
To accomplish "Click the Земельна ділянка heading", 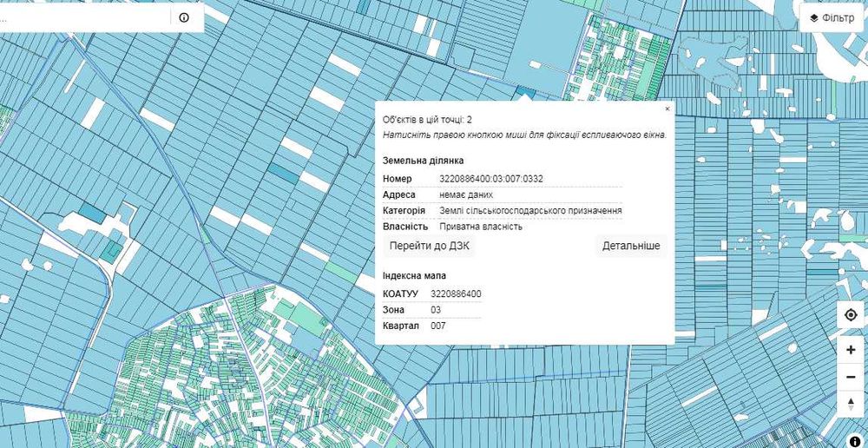I will point(423,161).
